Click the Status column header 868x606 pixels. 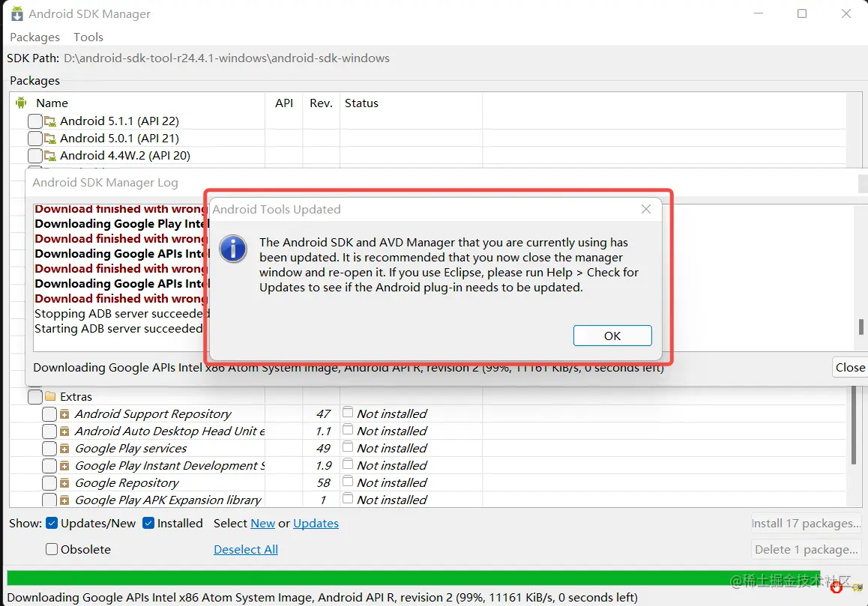point(361,103)
